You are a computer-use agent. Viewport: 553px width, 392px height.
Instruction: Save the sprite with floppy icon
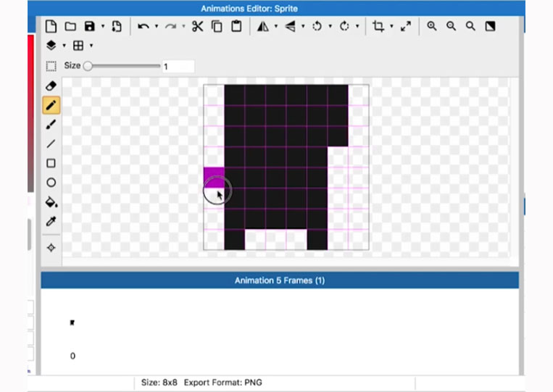[x=90, y=26]
